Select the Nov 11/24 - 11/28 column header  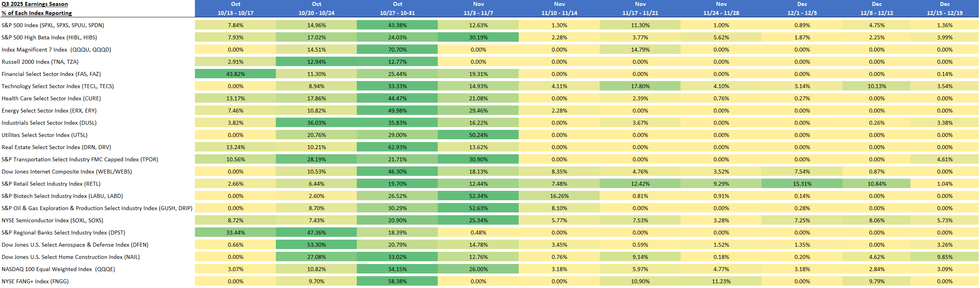click(721, 9)
